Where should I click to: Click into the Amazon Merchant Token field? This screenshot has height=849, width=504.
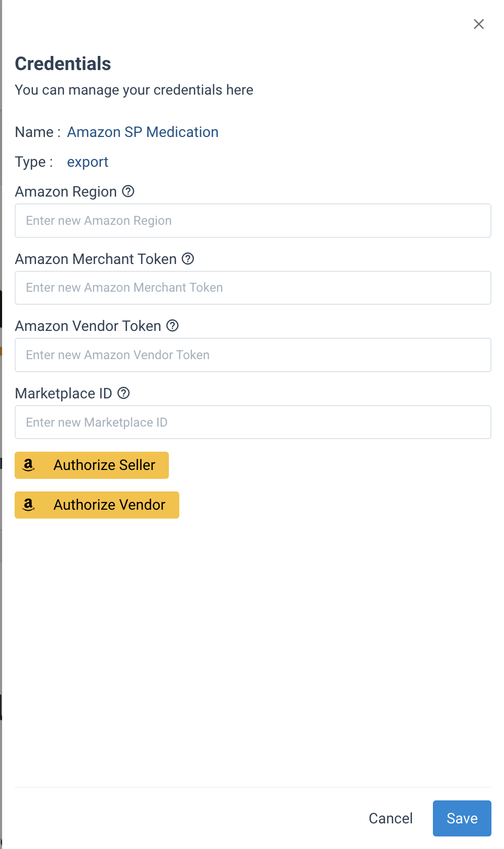(x=253, y=288)
